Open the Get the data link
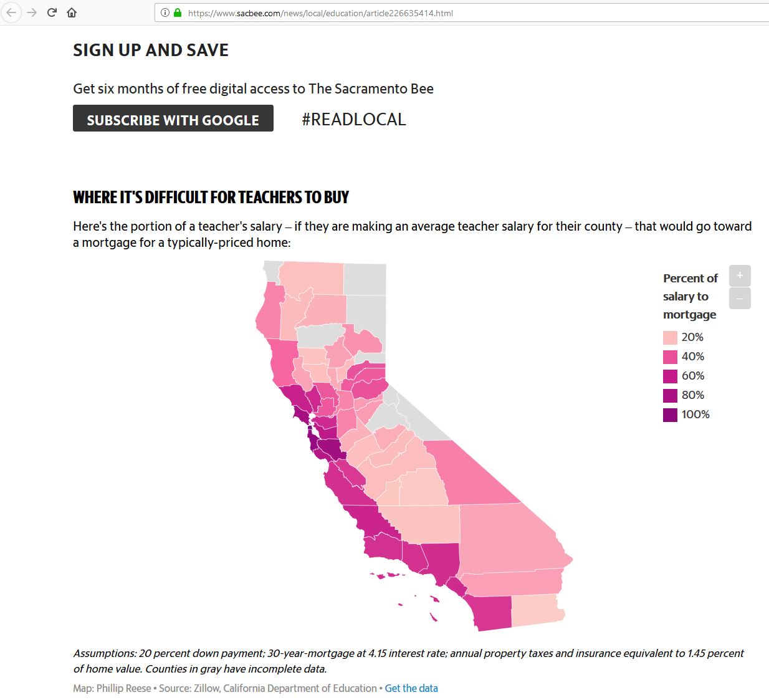769x700 pixels. (411, 688)
